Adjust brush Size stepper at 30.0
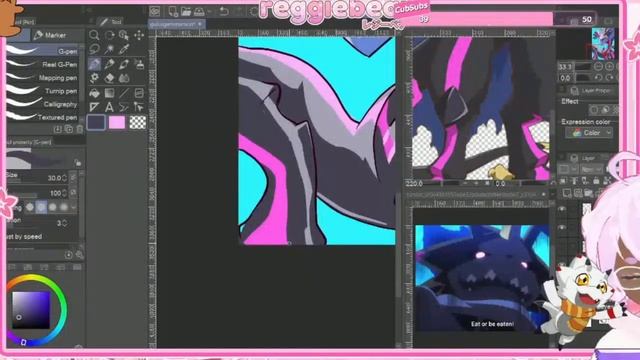Viewport: 640px width, 360px height. [x=64, y=178]
